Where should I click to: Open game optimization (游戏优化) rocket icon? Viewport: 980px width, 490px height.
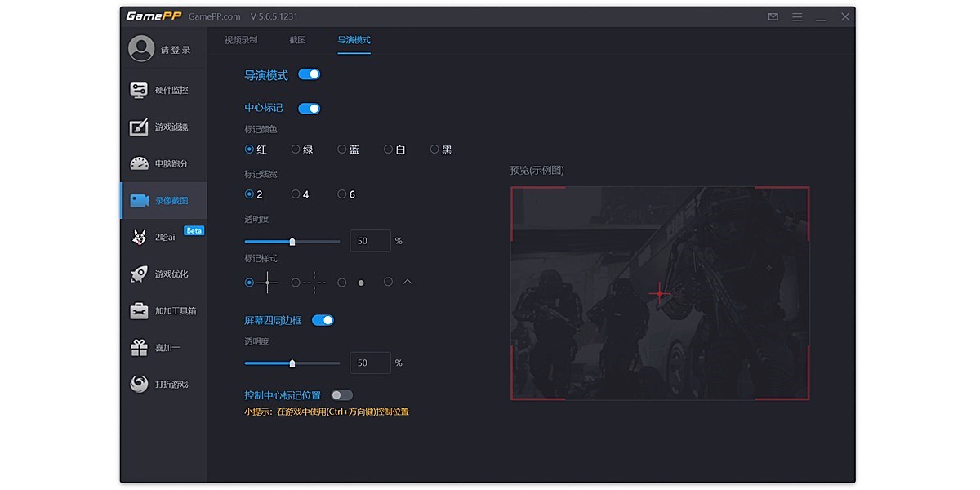pyautogui.click(x=139, y=274)
